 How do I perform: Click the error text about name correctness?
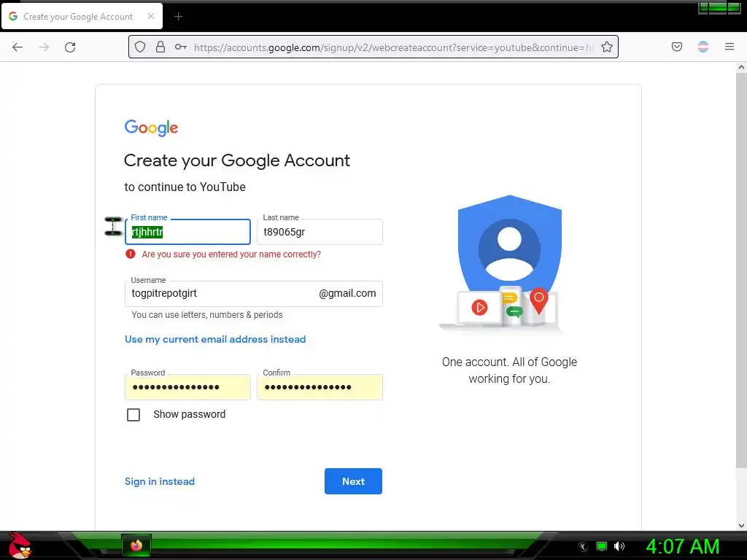(x=231, y=254)
